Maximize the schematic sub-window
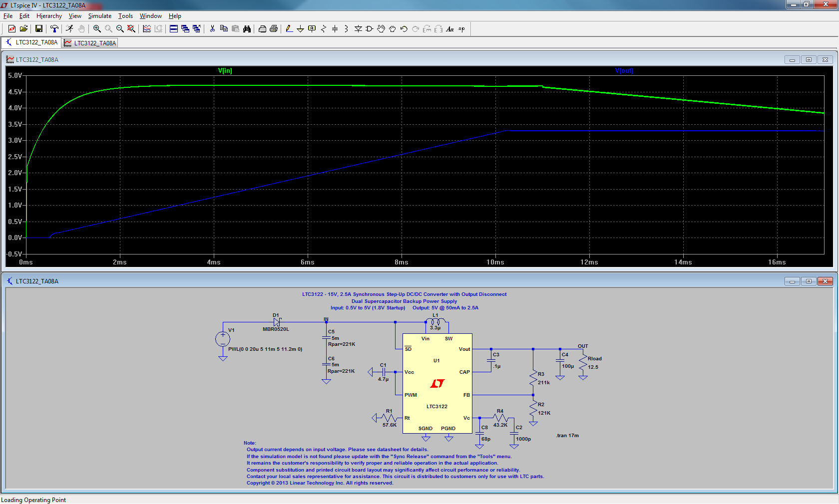This screenshot has width=839, height=504. point(809,281)
